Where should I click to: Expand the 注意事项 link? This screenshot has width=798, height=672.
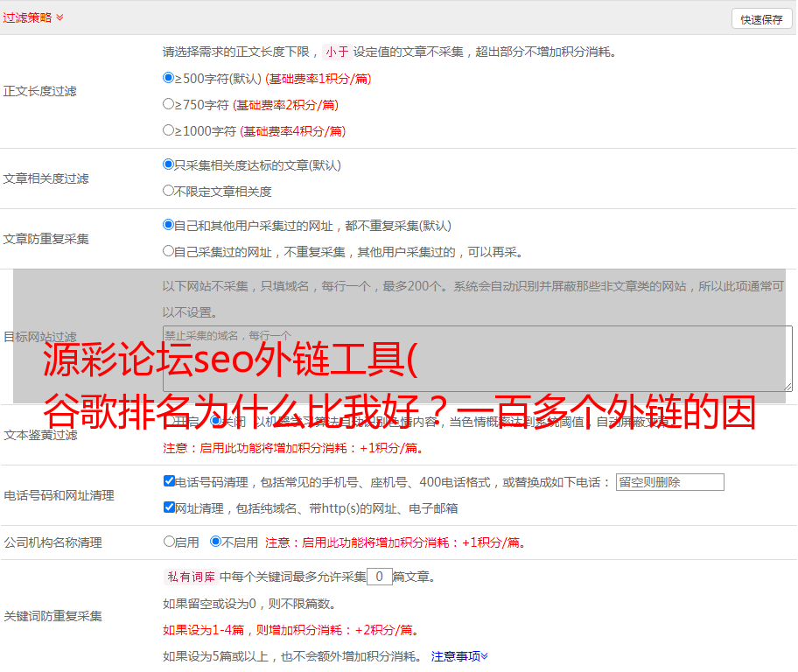click(x=459, y=656)
